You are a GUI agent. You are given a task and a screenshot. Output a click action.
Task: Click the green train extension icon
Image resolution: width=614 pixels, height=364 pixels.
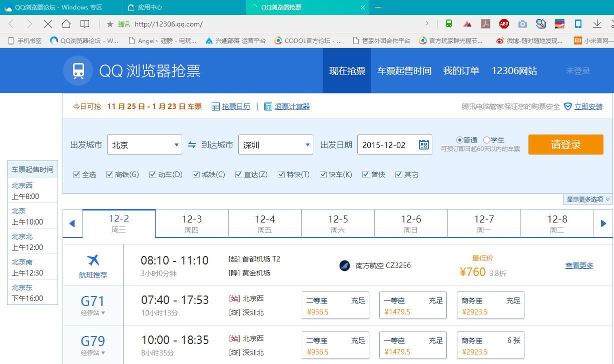tap(449, 23)
